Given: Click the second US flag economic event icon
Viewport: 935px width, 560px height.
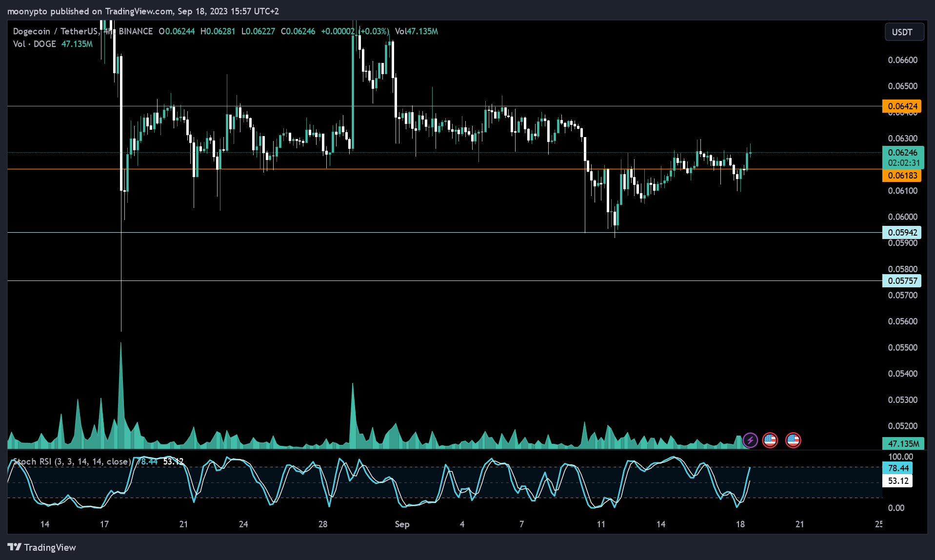Looking at the screenshot, I should pyautogui.click(x=793, y=440).
